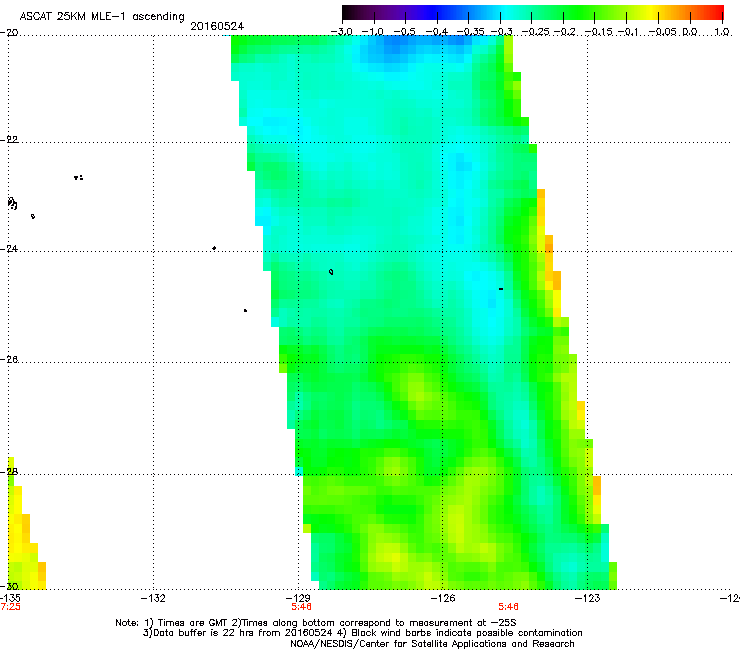Select the -30 latitude axis label
740x650 pixels.
coord(9,587)
